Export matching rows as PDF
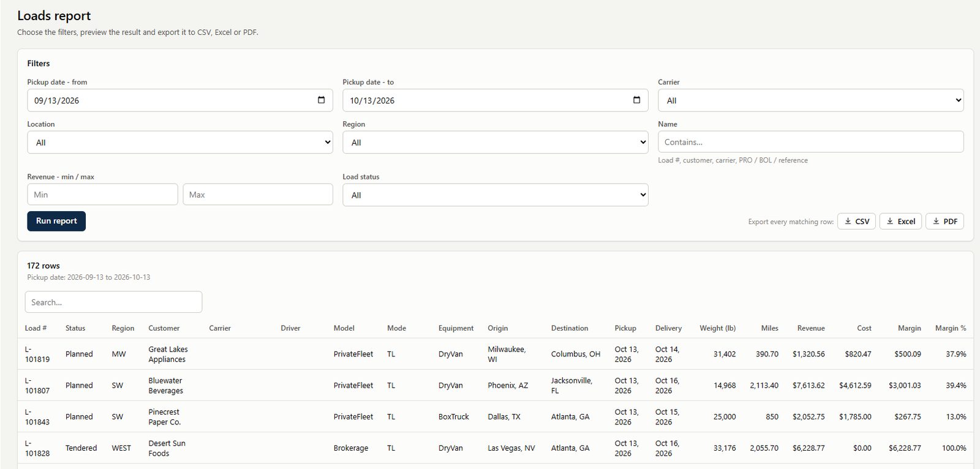Image resolution: width=980 pixels, height=469 pixels. click(944, 221)
